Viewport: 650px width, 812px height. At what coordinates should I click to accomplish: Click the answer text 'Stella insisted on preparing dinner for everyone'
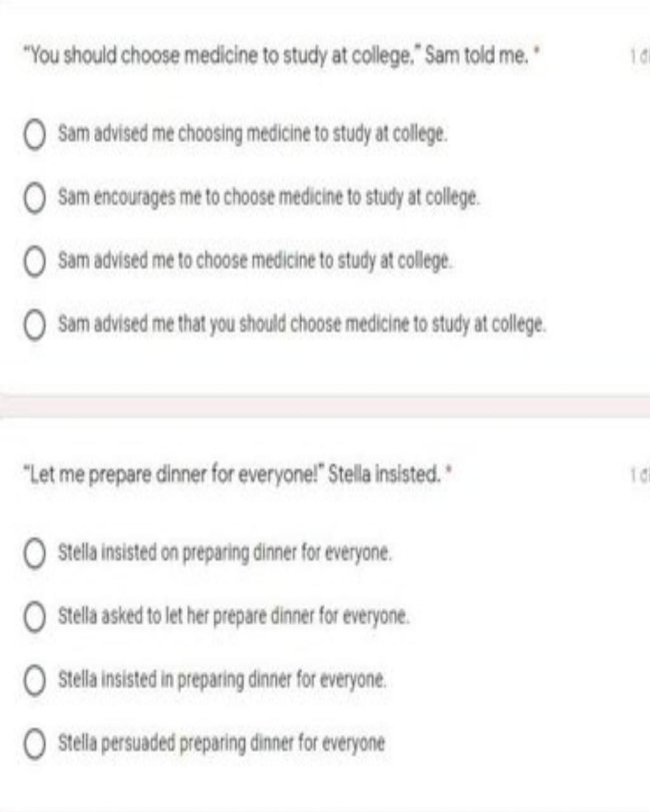point(225,553)
